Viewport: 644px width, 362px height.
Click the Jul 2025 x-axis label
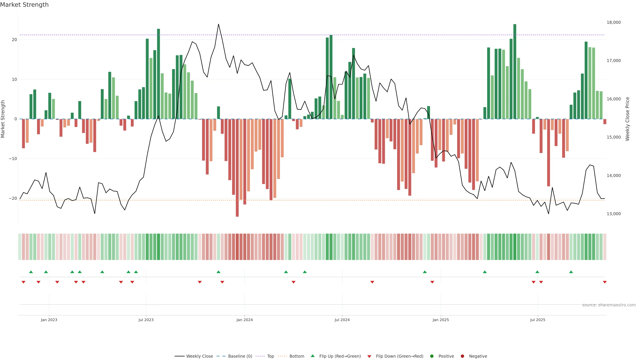click(538, 320)
